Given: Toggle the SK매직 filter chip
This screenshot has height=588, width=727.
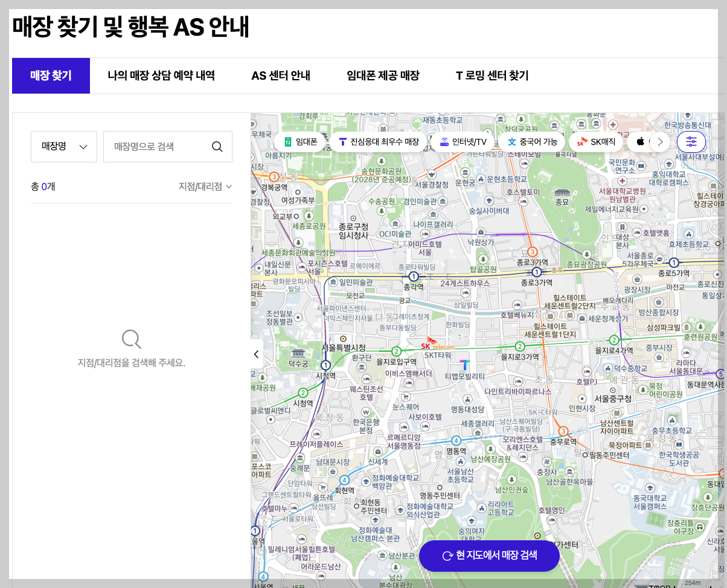Looking at the screenshot, I should click(x=595, y=142).
